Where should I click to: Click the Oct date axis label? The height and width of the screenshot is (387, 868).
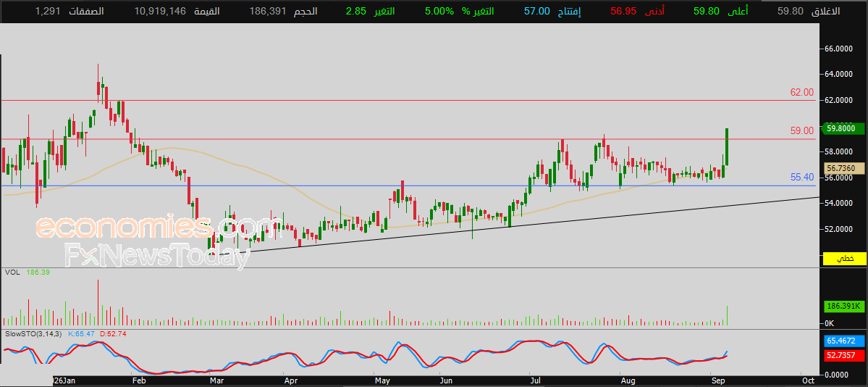point(808,381)
